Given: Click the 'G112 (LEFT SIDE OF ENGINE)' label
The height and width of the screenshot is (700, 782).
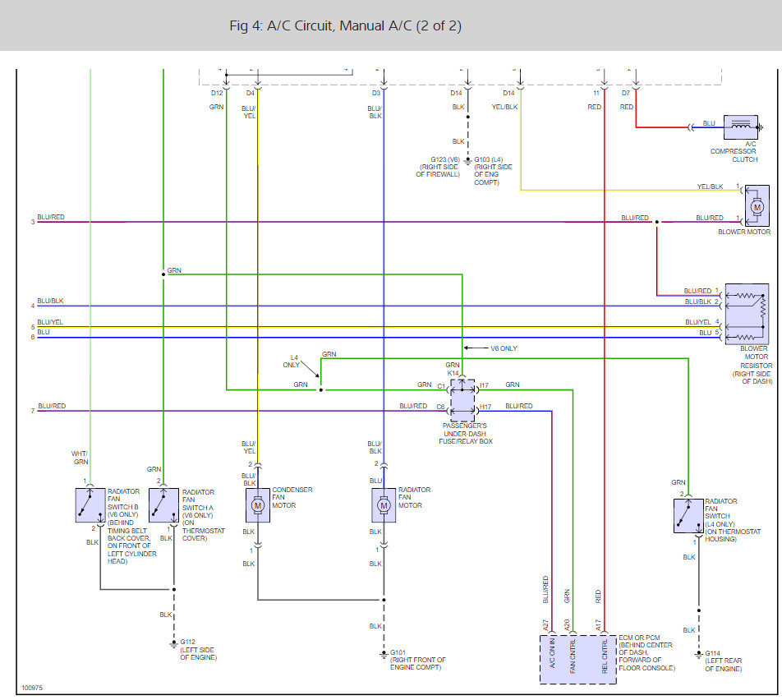Looking at the screenshot, I should (x=199, y=650).
